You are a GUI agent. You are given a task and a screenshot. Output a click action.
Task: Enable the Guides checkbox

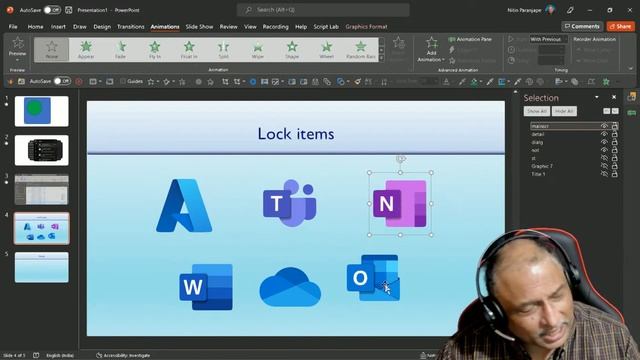click(122, 81)
